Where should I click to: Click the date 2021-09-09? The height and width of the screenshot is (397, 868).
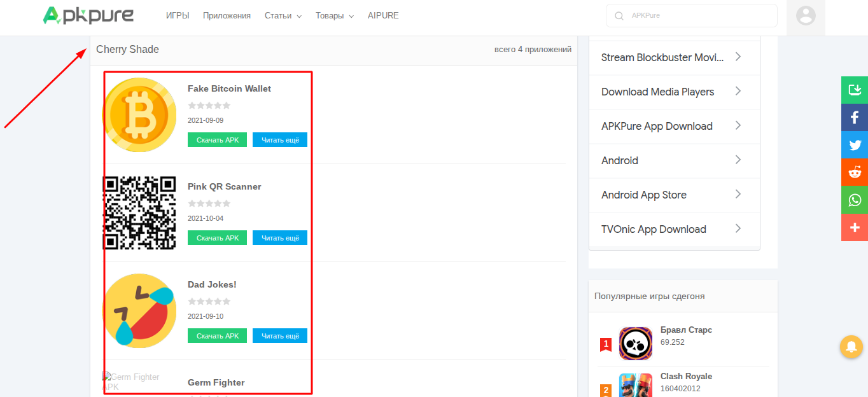coord(206,120)
